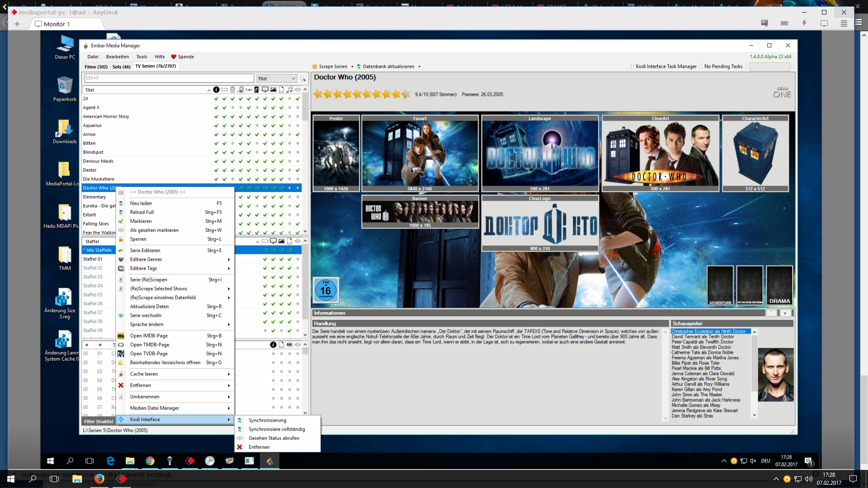Click the remote Windows Start button
The height and width of the screenshot is (488, 868).
coord(51,461)
